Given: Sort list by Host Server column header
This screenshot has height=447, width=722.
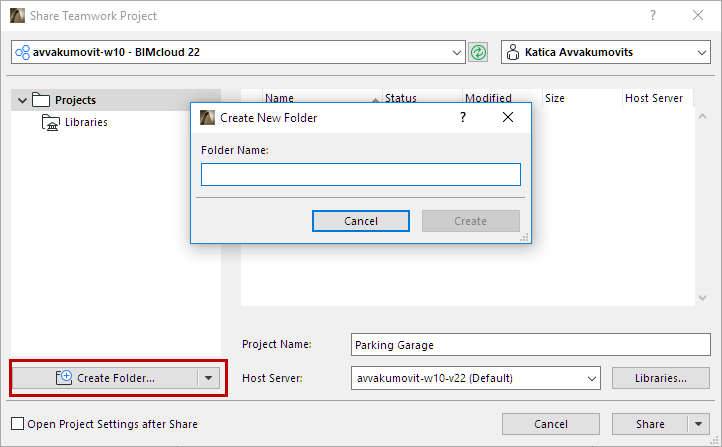Looking at the screenshot, I should [658, 98].
